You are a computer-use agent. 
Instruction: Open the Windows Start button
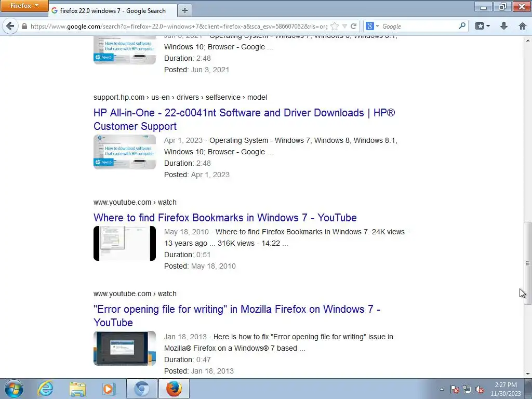[14, 389]
